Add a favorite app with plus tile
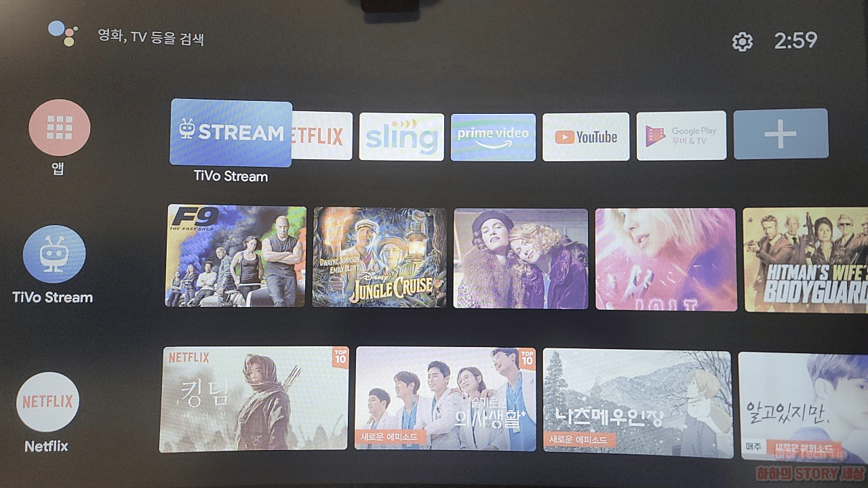The height and width of the screenshot is (488, 868). point(781,134)
